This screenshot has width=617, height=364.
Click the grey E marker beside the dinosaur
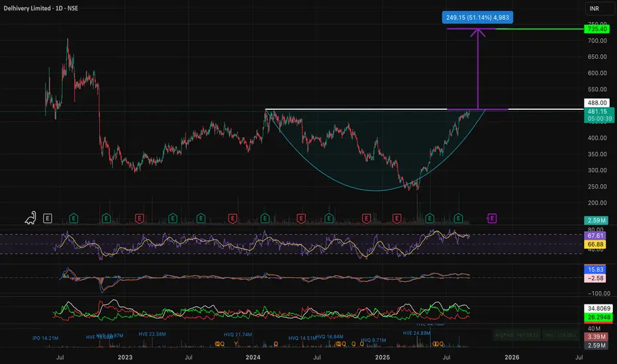(x=48, y=218)
